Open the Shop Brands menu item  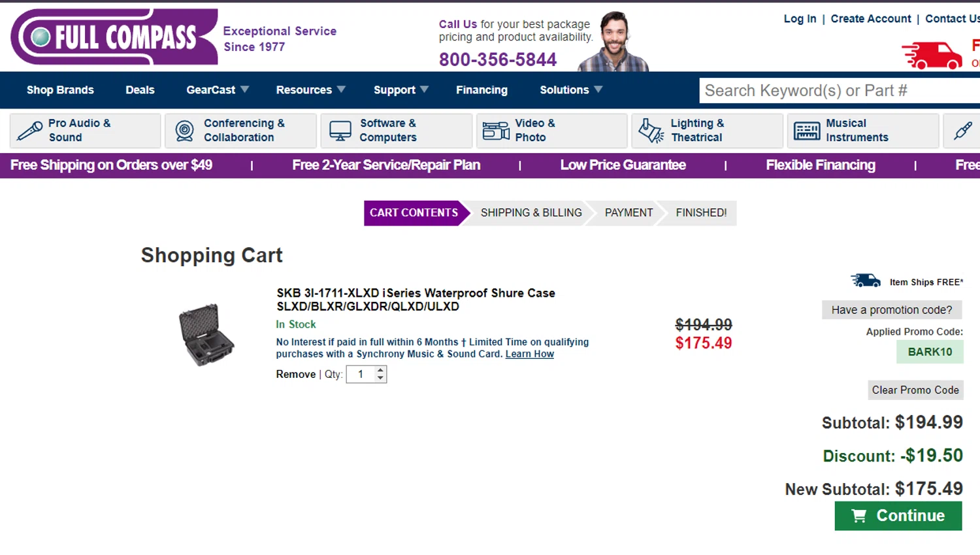[60, 90]
